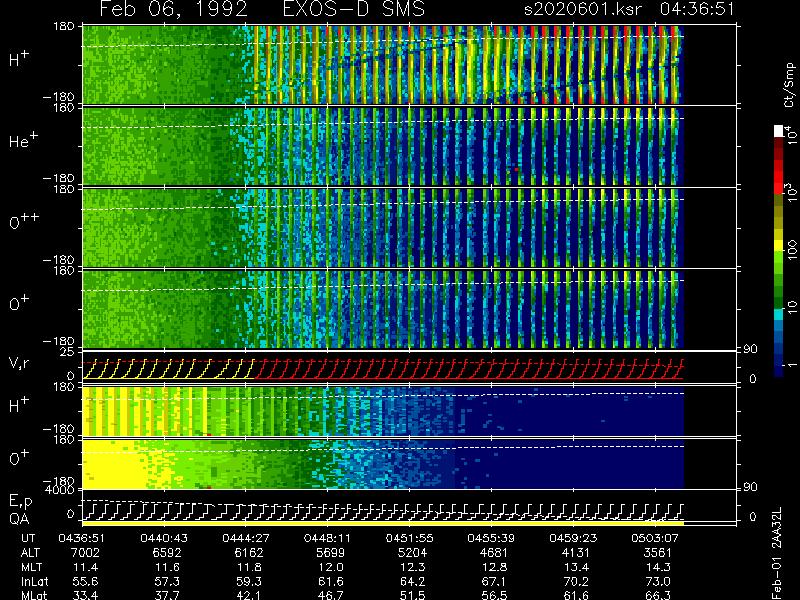Pick the white top of the color bar

point(779,131)
